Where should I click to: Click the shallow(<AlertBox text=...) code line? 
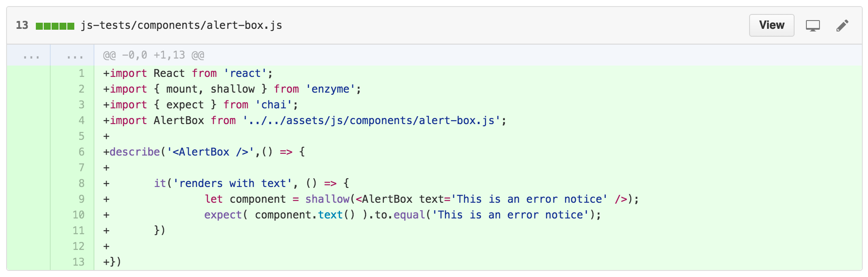(x=371, y=199)
